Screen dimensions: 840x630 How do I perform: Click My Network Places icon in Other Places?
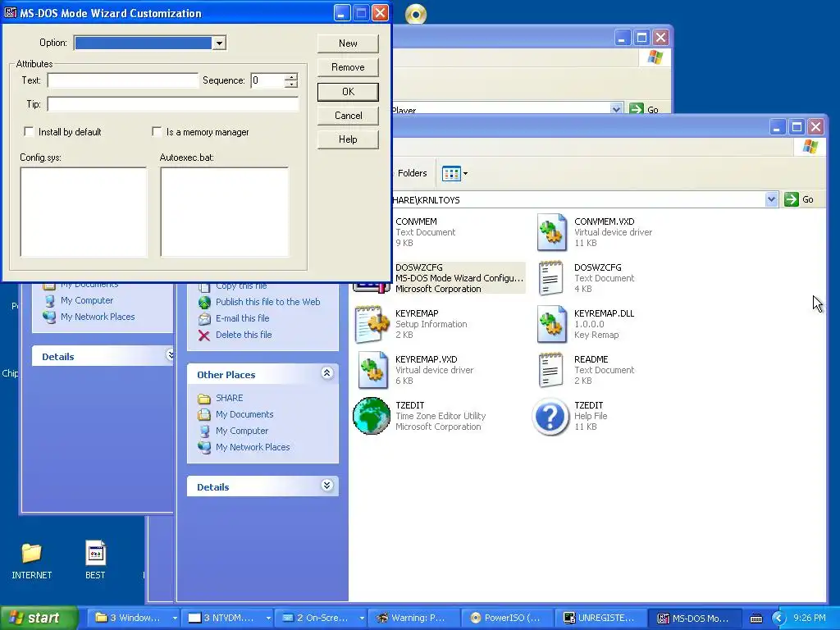pos(204,447)
